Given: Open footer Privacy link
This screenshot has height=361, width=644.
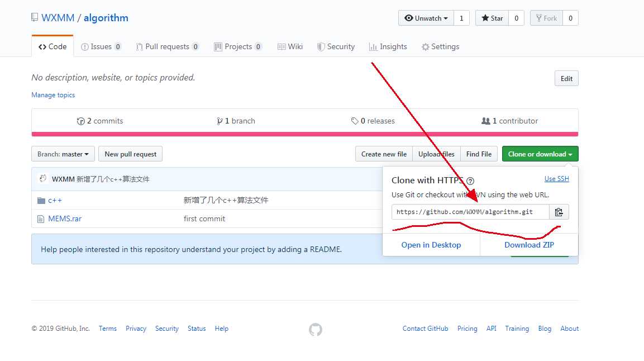Looking at the screenshot, I should pos(136,329).
